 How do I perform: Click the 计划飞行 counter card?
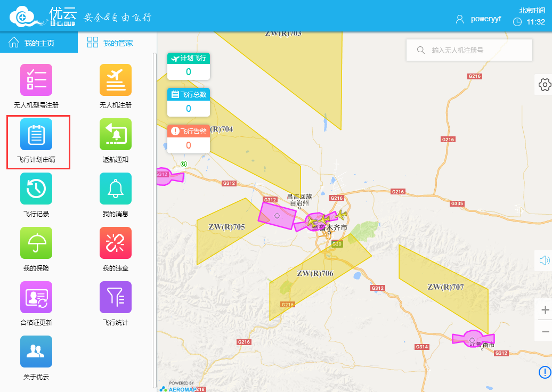(x=189, y=66)
